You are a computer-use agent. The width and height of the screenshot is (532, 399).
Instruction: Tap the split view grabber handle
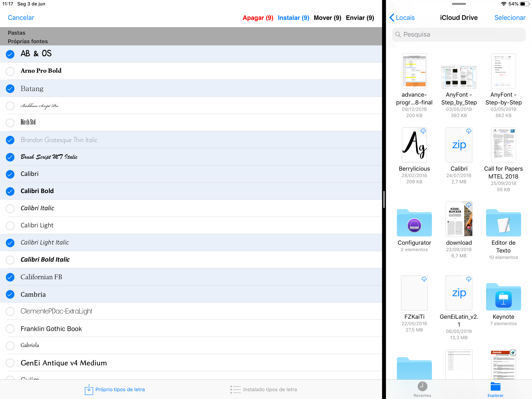[384, 199]
